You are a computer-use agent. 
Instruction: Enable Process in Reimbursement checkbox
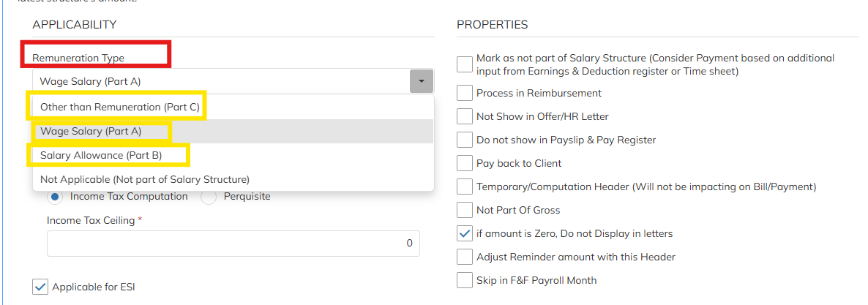(x=465, y=94)
